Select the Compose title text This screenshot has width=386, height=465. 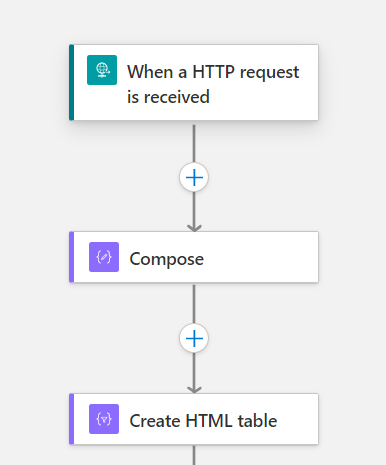166,259
